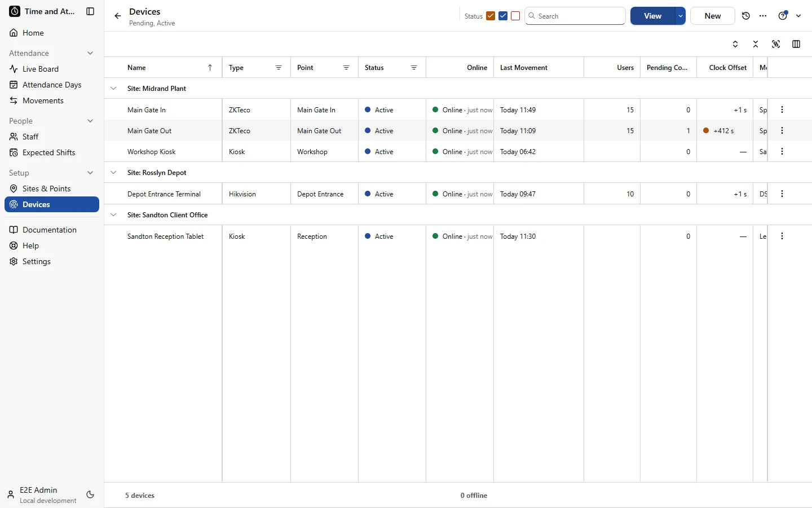
Task: Click the New button
Action: pos(713,16)
